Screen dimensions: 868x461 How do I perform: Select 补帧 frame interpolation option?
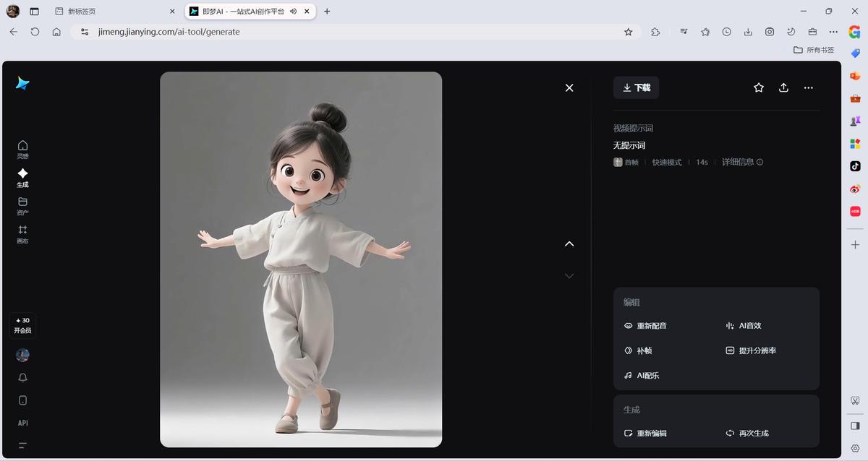pos(638,350)
